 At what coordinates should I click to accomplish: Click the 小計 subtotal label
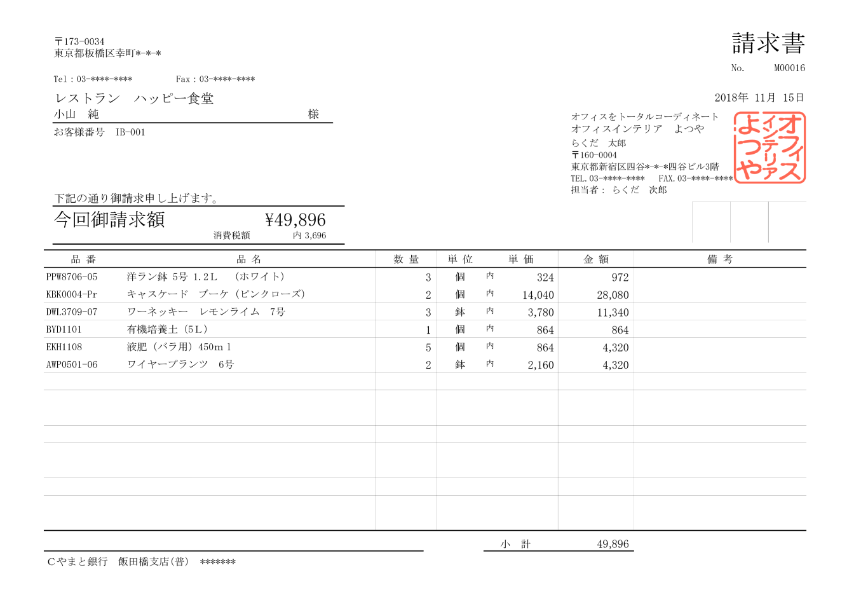[x=515, y=544]
